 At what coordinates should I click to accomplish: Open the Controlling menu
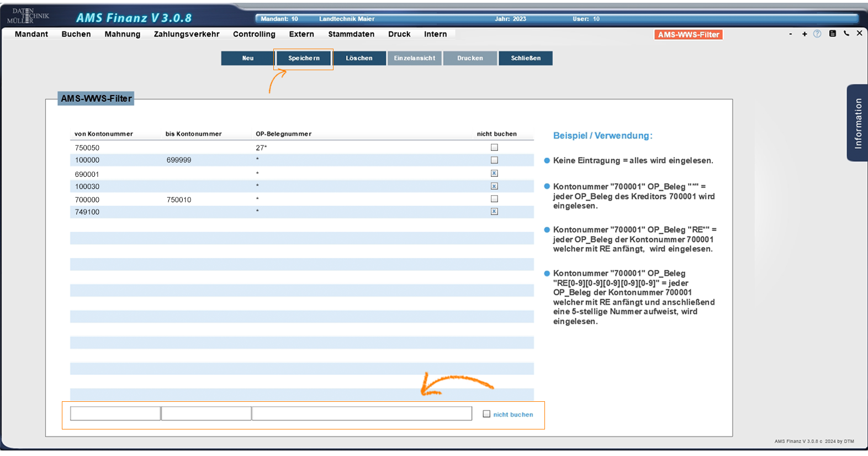254,34
